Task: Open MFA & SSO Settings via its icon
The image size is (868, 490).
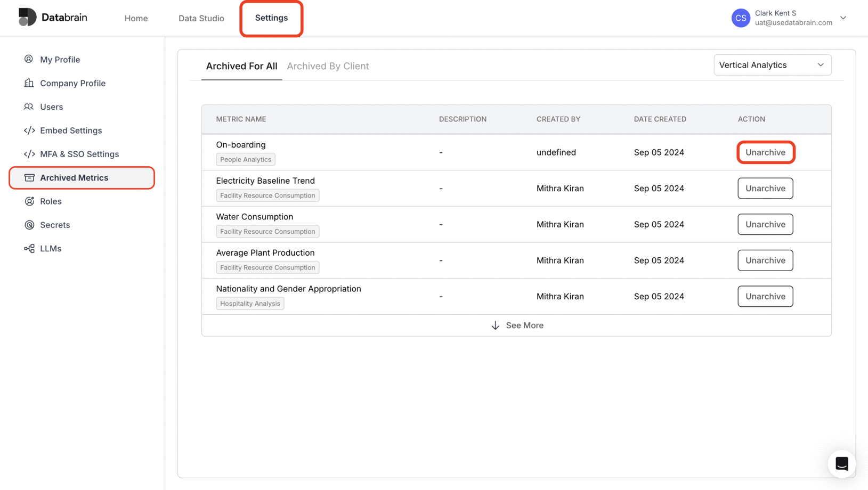Action: click(29, 154)
